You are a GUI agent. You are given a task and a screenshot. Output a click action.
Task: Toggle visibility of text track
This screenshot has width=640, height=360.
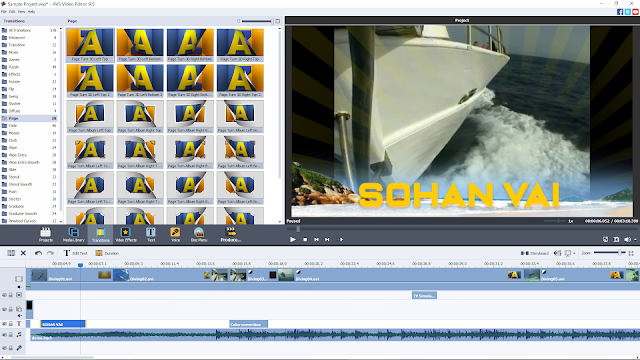click(4, 324)
